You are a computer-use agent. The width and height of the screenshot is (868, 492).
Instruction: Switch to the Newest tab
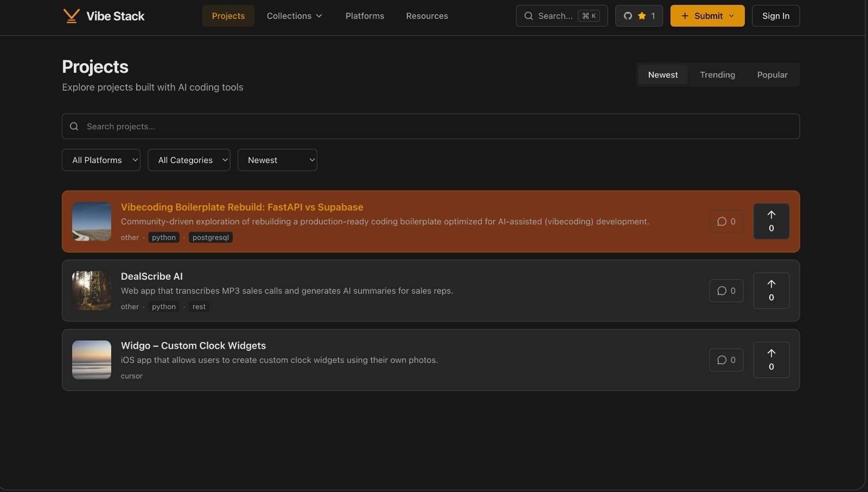pyautogui.click(x=663, y=75)
